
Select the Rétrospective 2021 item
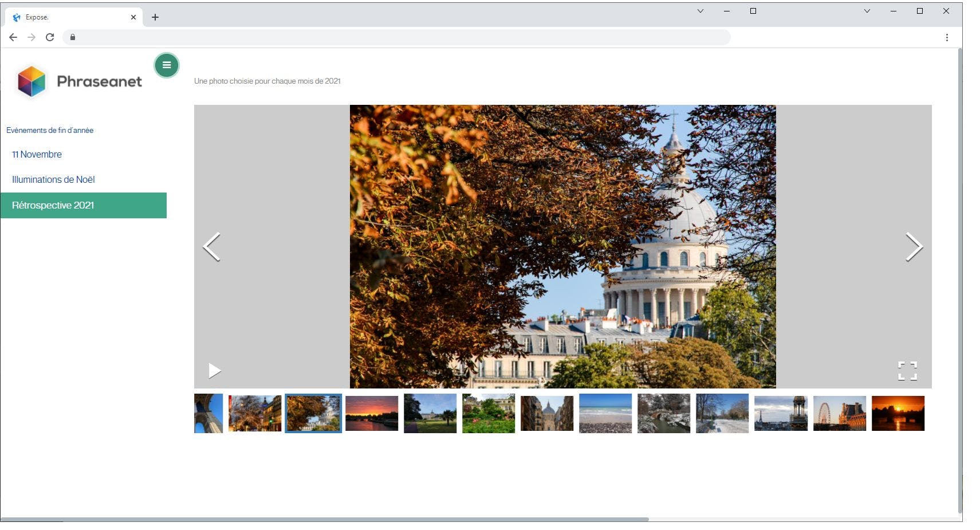[x=84, y=205]
